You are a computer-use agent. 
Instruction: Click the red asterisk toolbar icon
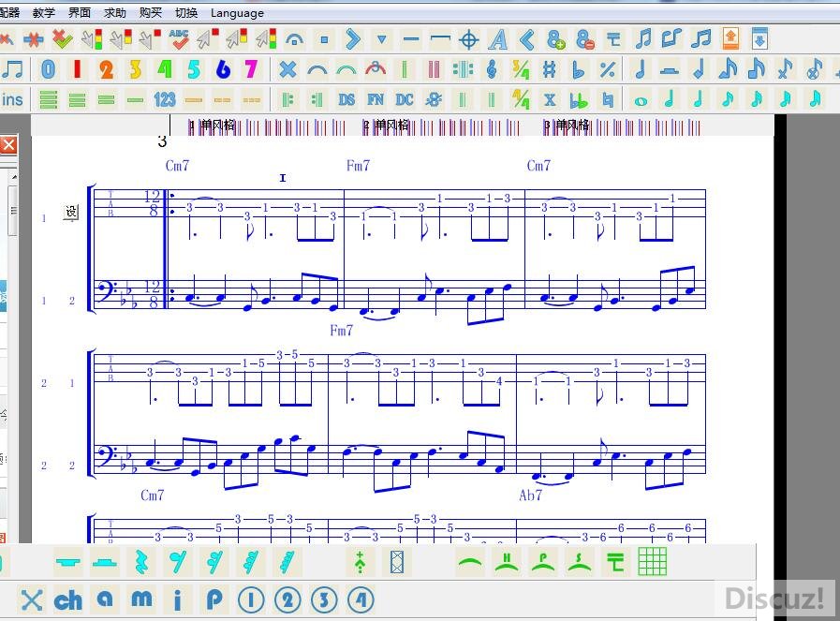tap(33, 39)
